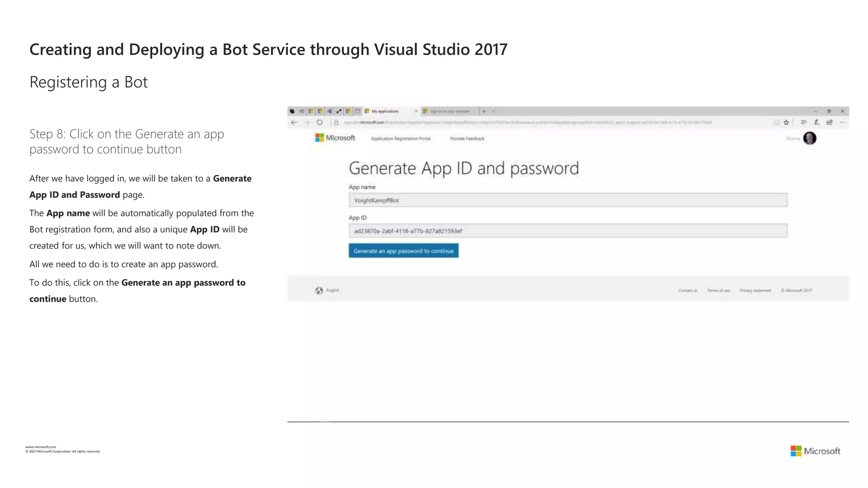Click the browser Forward arrow

(307, 122)
